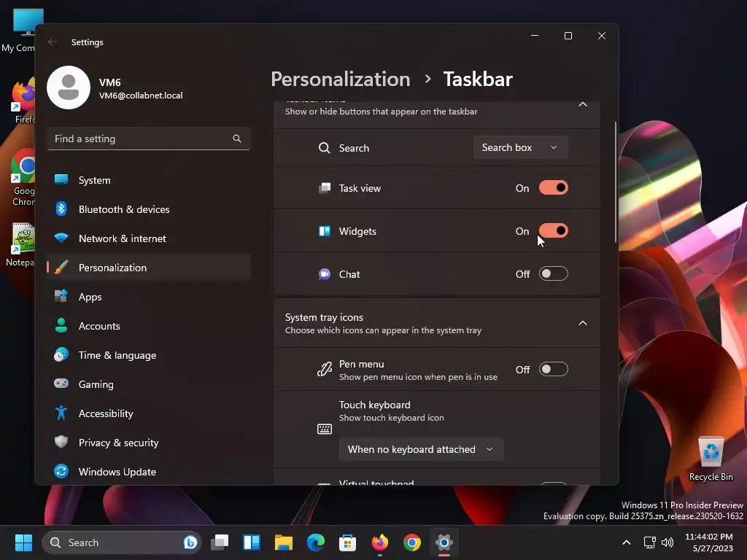Click the VM6@collabnet.local account email
The image size is (747, 560).
pyautogui.click(x=141, y=96)
